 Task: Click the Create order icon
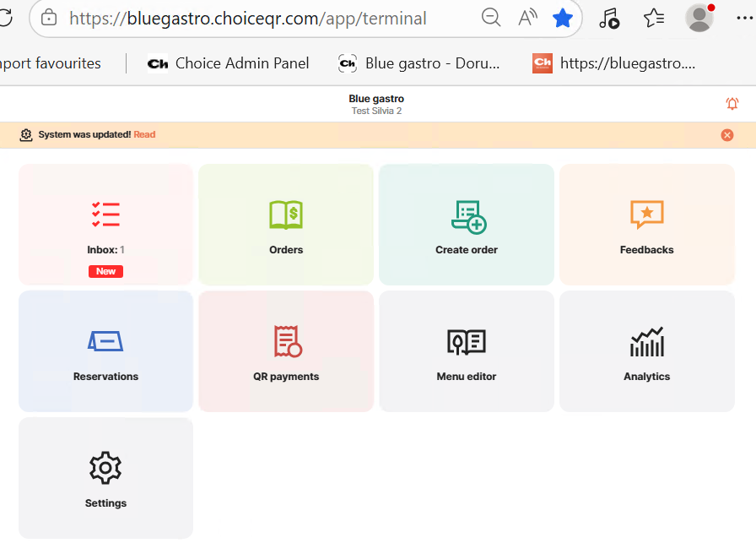pos(467,216)
